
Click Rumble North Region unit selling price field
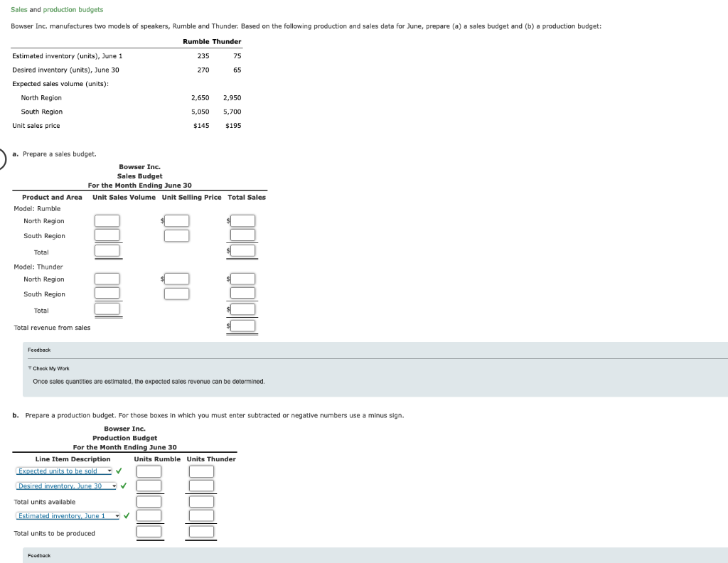point(176,220)
